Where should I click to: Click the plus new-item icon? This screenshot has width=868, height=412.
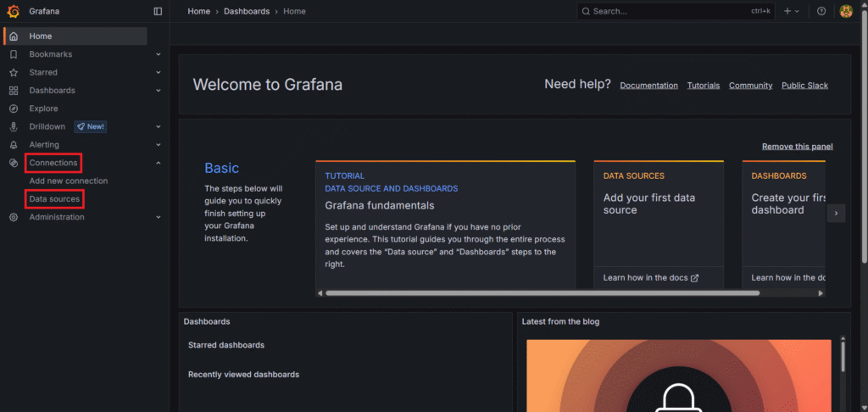click(x=787, y=11)
